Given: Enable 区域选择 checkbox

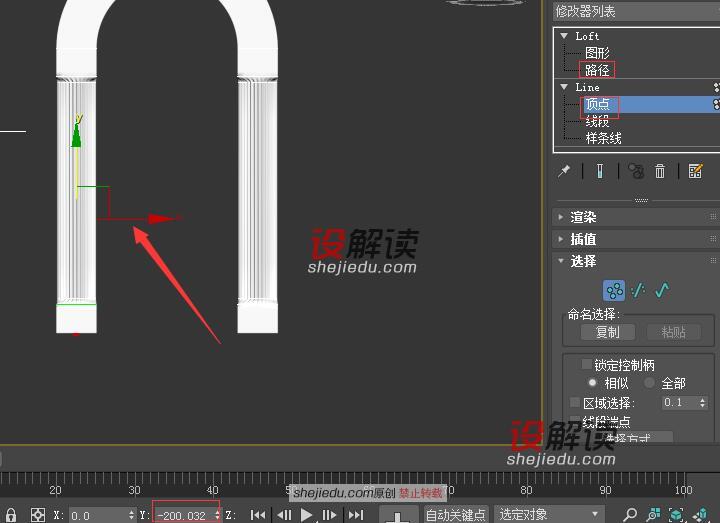Looking at the screenshot, I should (574, 402).
